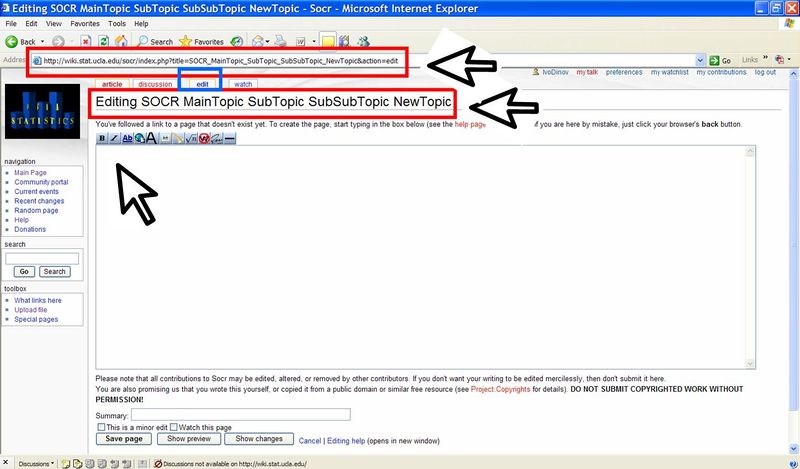Image resolution: width=800 pixels, height=469 pixels.
Task: Click the Save page button
Action: coord(124,439)
